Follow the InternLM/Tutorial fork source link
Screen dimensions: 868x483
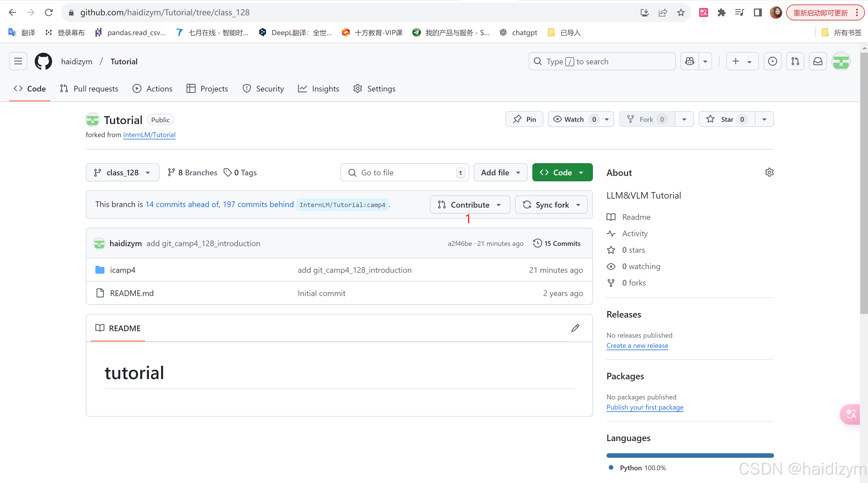tap(149, 135)
